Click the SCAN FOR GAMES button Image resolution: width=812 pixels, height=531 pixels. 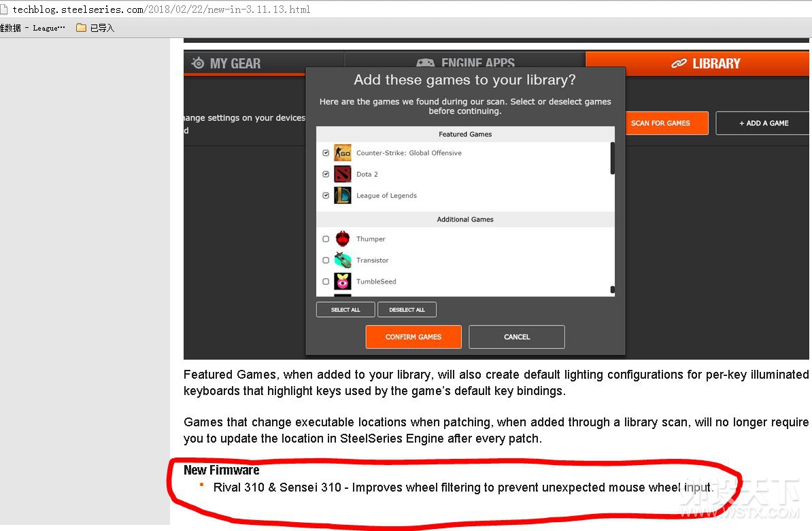(666, 123)
